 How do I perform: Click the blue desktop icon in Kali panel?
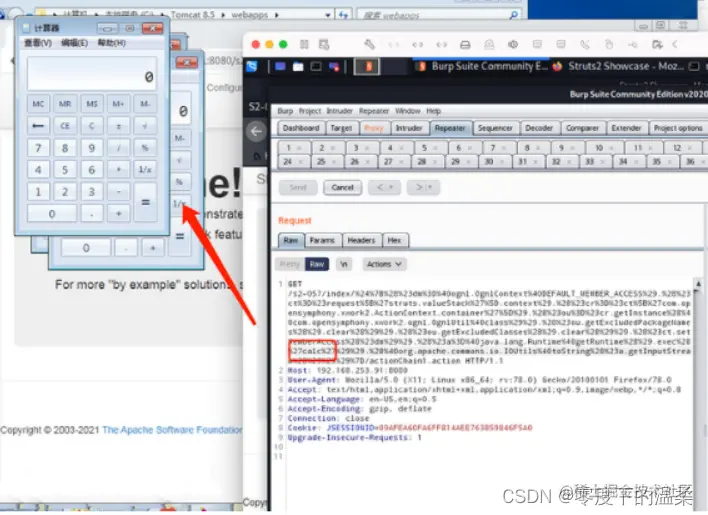point(280,67)
